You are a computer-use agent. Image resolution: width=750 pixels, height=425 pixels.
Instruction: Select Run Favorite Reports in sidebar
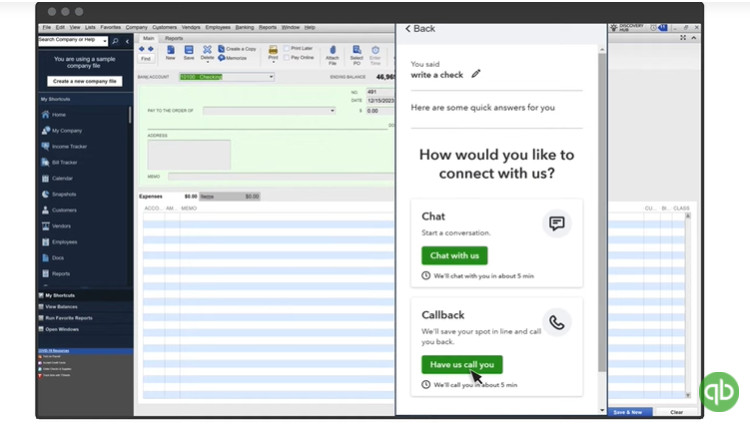tap(68, 318)
